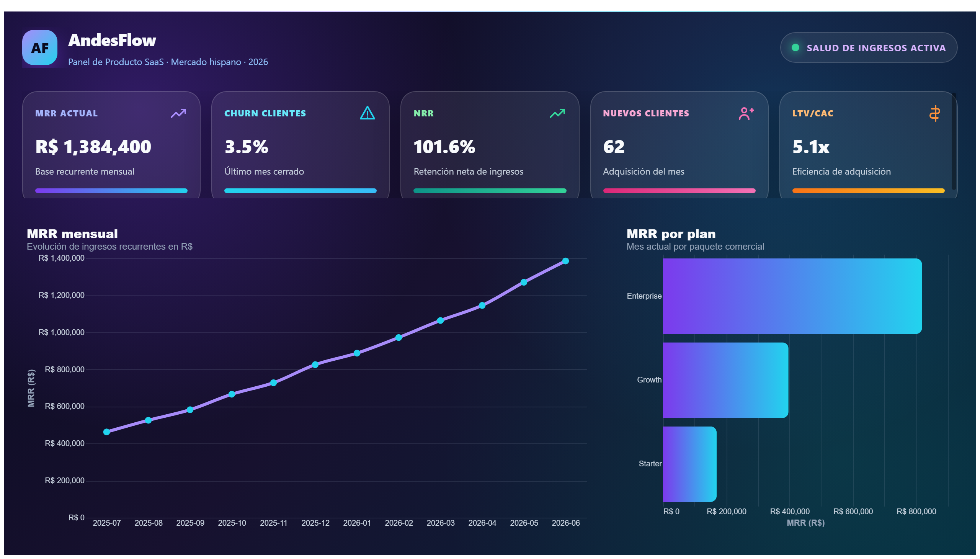
Task: Open the NRR retention card
Action: coord(490,145)
